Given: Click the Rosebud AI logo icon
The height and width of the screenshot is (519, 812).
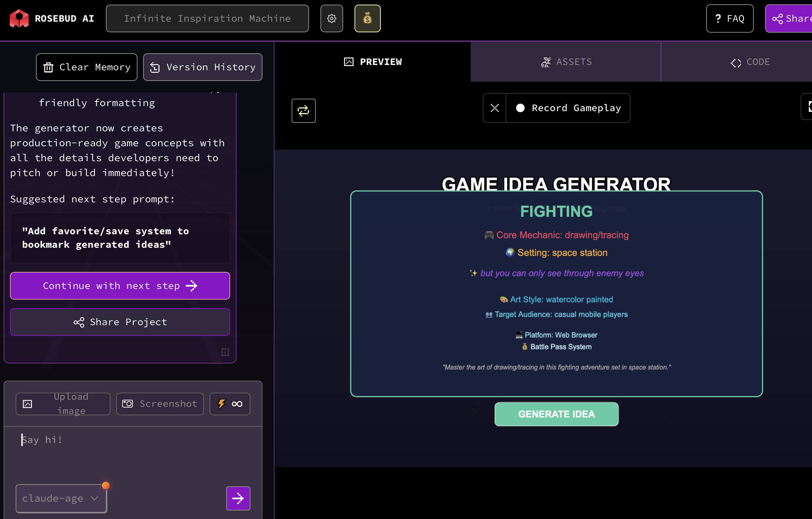Looking at the screenshot, I should (x=19, y=18).
